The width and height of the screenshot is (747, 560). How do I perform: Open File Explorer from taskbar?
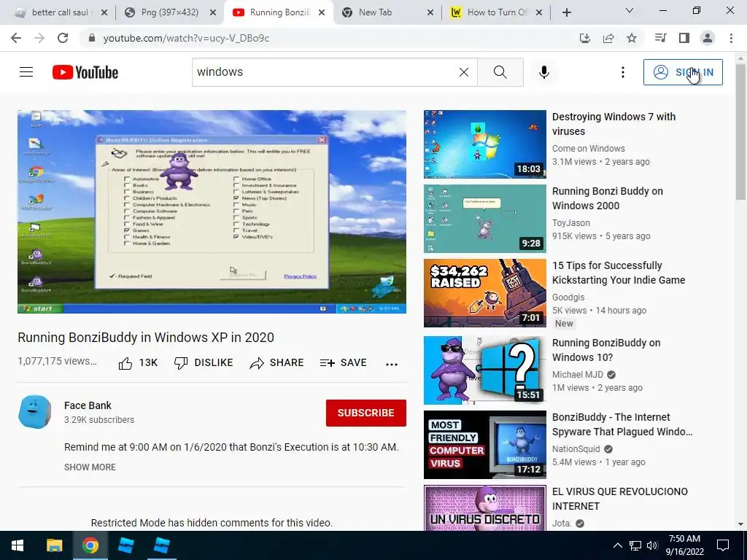point(54,545)
